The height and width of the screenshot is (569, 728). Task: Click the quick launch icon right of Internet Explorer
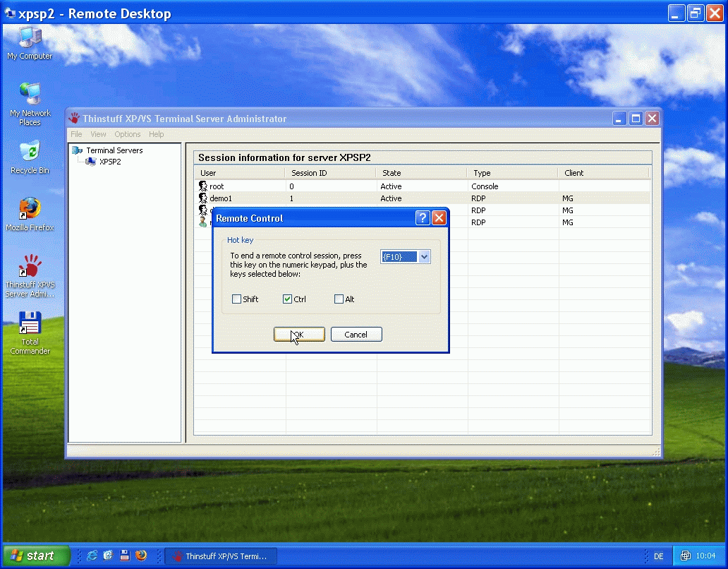pyautogui.click(x=108, y=556)
